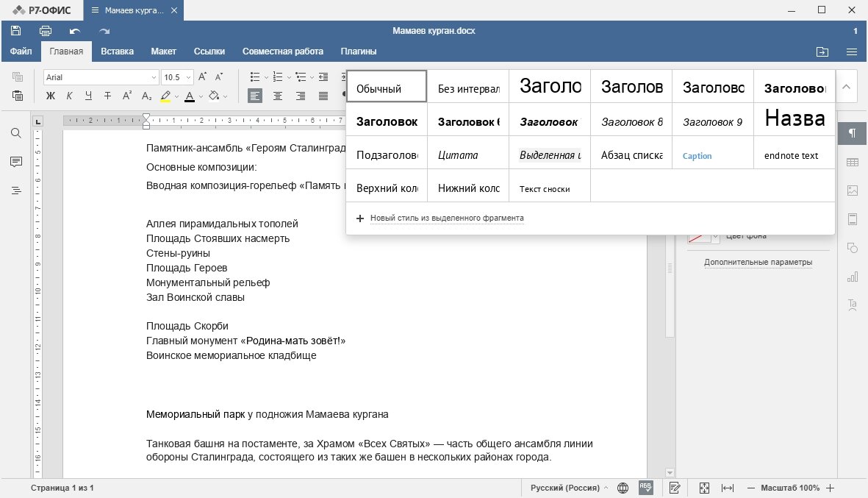Click the Decrease indent icon
Screen dimensions: 868x498
click(324, 77)
